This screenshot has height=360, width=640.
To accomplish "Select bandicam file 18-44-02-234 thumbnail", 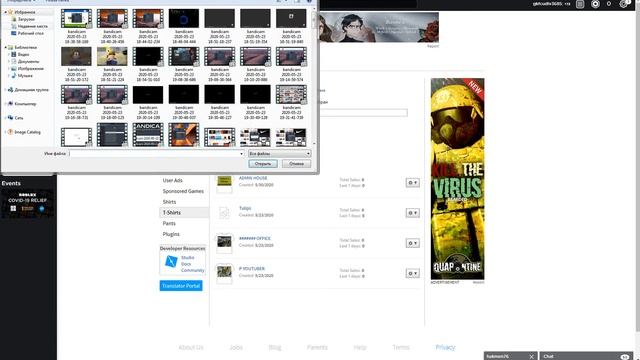I will [x=148, y=19].
